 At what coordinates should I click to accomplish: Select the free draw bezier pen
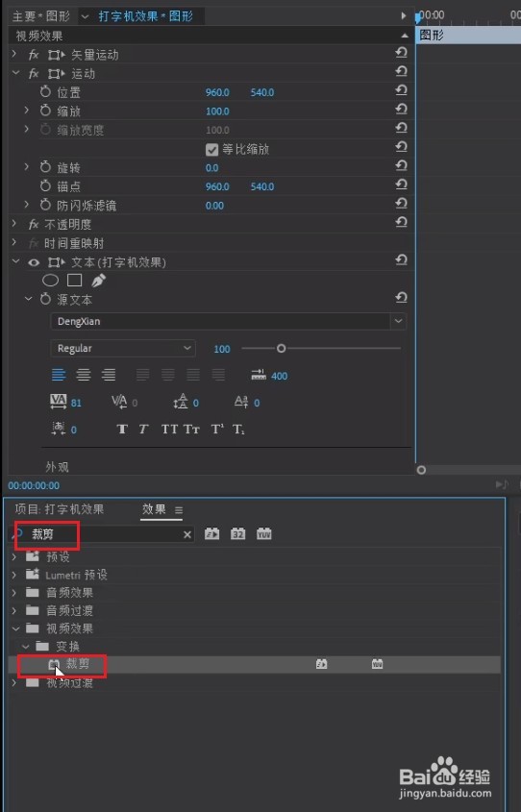98,281
